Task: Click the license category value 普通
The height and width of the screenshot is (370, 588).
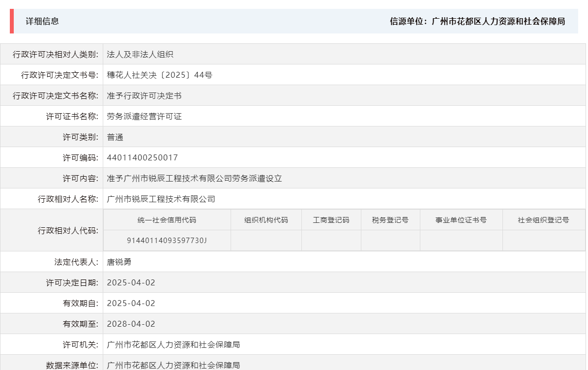Action: 114,137
